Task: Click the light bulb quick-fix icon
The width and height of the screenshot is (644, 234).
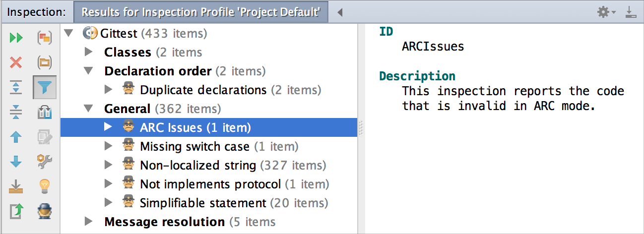Action: 45,186
